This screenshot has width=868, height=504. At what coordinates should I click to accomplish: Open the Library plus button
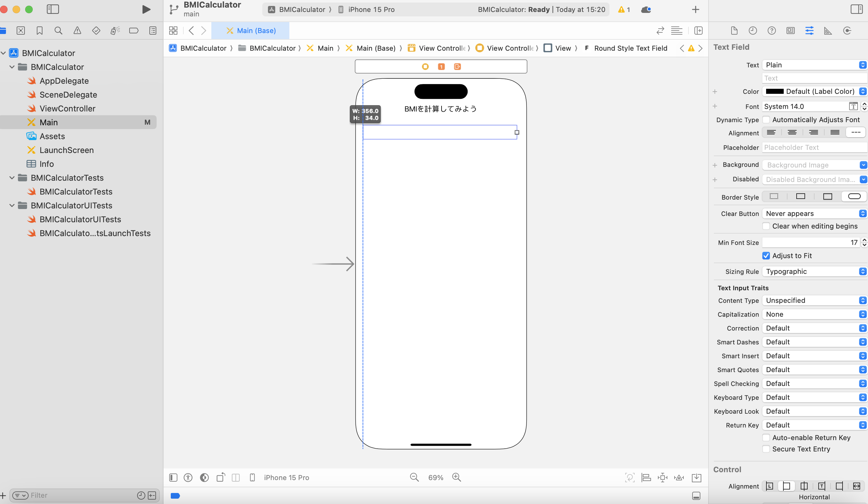(695, 9)
